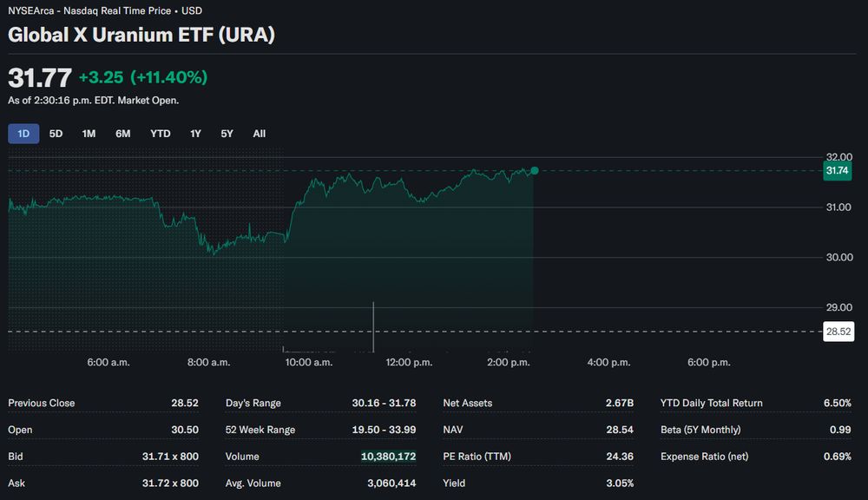
Task: Click the 'As of 2:30:16 p.m. EDT' timestamp
Action: [x=93, y=100]
